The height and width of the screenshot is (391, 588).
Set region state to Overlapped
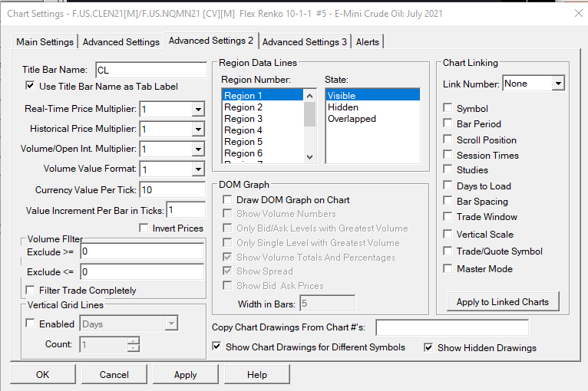point(373,119)
